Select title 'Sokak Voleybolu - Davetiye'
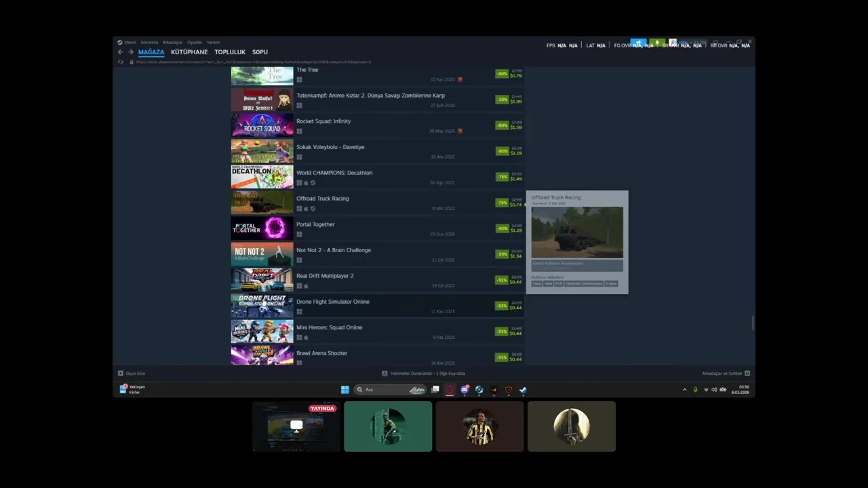Screen dimensions: 868x488 click(330, 147)
